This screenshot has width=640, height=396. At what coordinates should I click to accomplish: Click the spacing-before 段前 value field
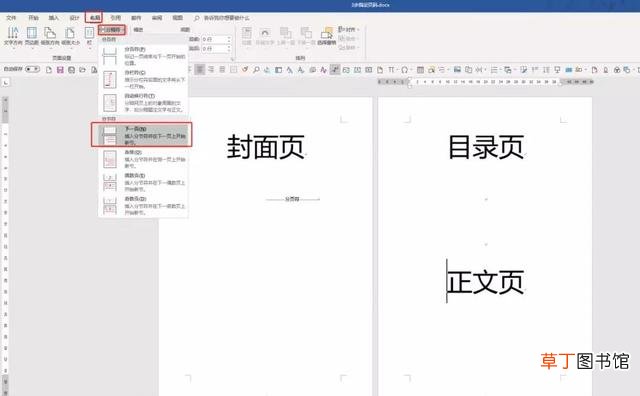point(216,39)
